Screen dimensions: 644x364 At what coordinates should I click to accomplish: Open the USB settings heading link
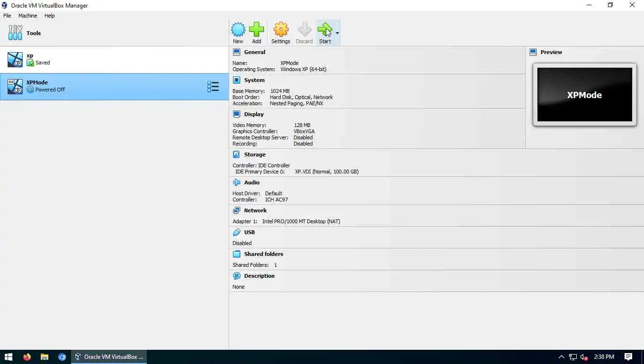tap(250, 232)
